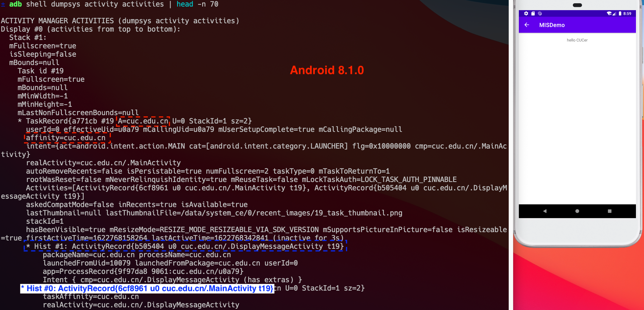Tap the Android home circle button
Viewport: 644px width, 310px height.
(x=577, y=211)
